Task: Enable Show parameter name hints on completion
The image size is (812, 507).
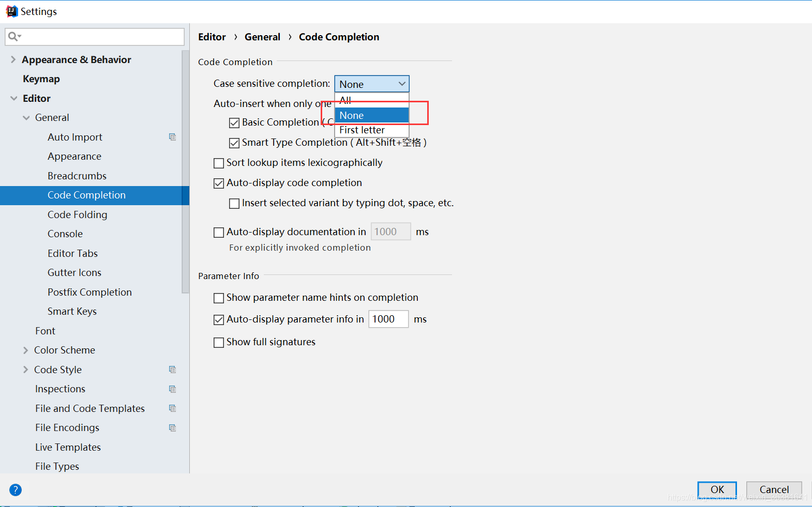Action: [219, 298]
